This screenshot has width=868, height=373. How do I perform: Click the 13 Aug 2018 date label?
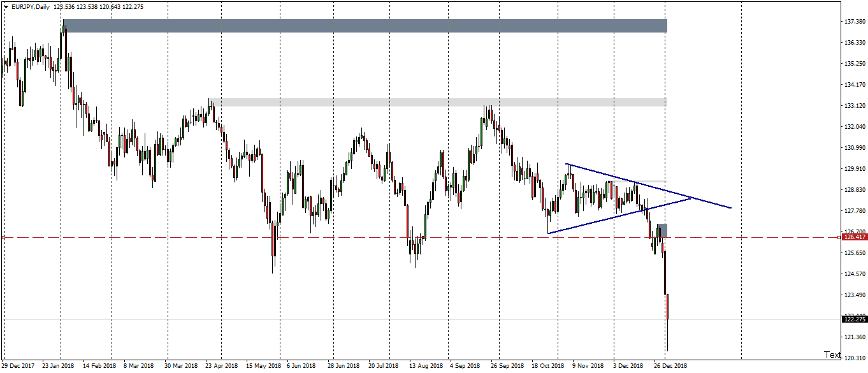(426, 366)
